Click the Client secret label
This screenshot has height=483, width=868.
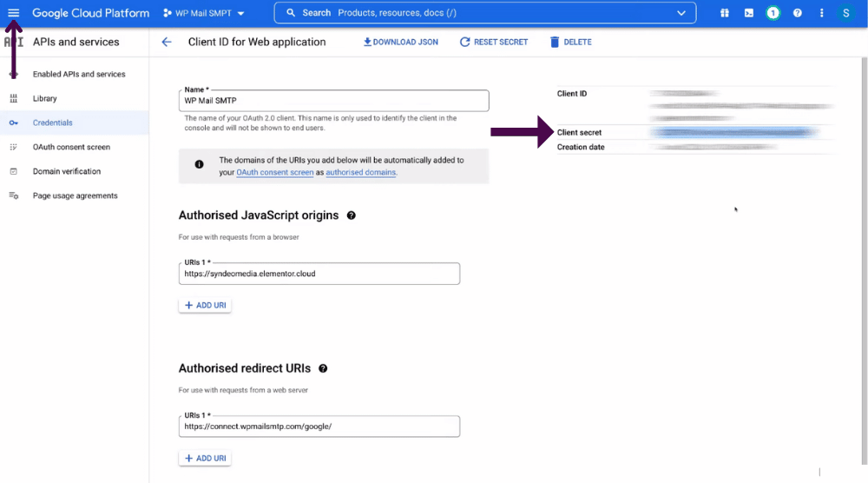click(x=579, y=132)
